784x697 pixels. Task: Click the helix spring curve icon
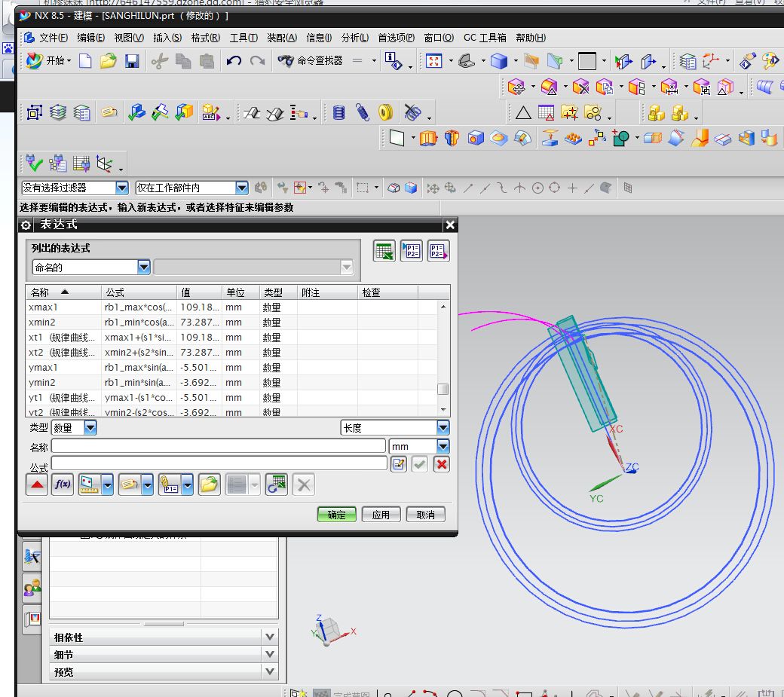click(x=363, y=112)
